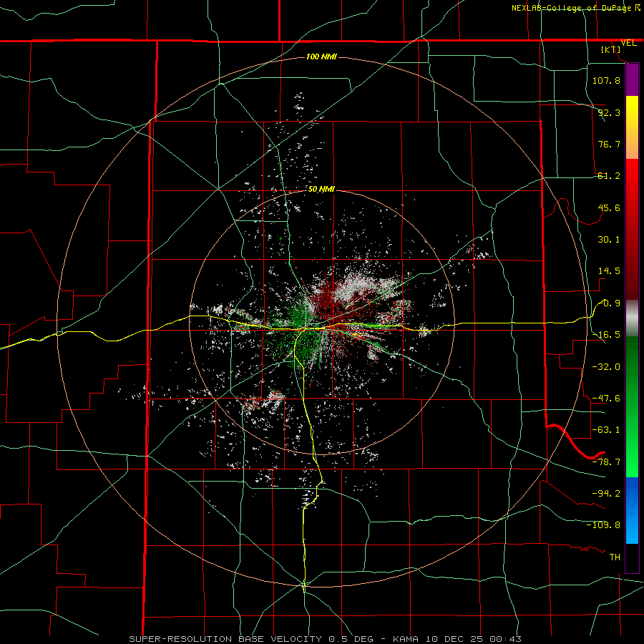Select the 107.8 legend value
Screen dimensions: 644x644
606,80
